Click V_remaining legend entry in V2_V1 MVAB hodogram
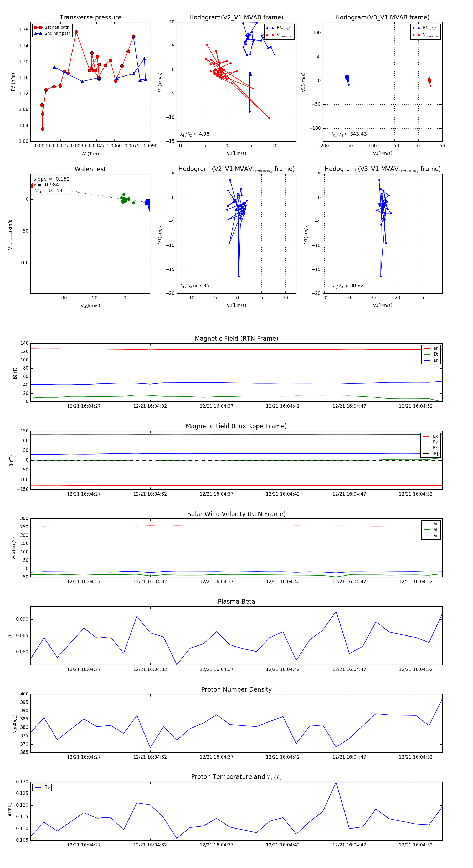Image resolution: width=473 pixels, height=868 pixels. [279, 35]
